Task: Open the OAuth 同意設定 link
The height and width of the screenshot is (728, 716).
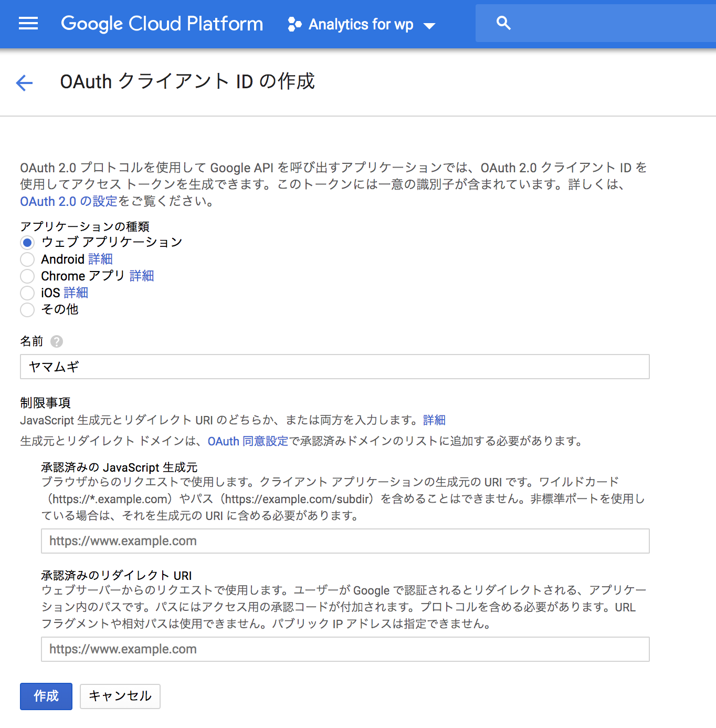Action: [x=248, y=441]
